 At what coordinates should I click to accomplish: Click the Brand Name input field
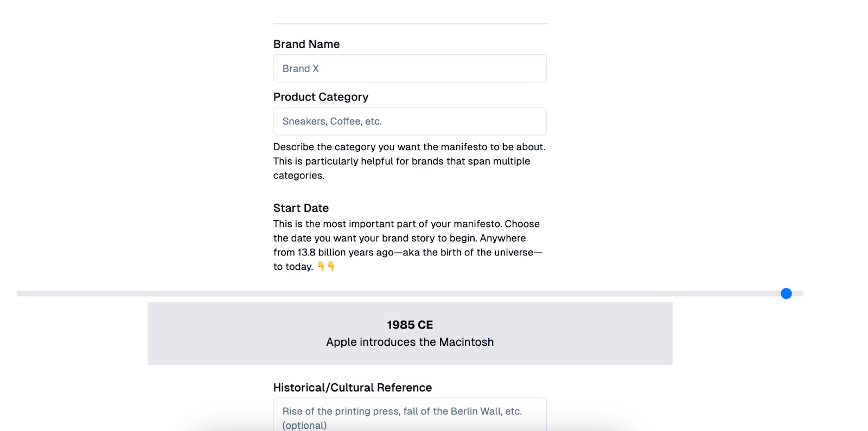pyautogui.click(x=410, y=69)
